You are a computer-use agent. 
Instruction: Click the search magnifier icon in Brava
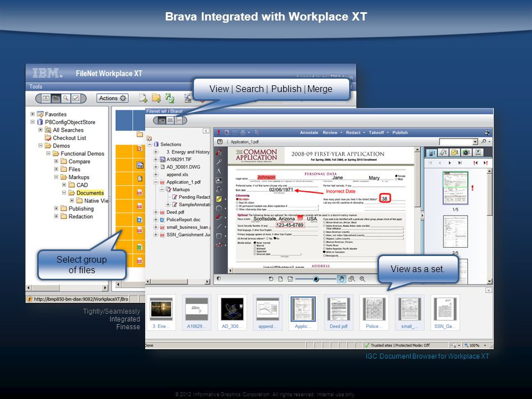point(483,141)
